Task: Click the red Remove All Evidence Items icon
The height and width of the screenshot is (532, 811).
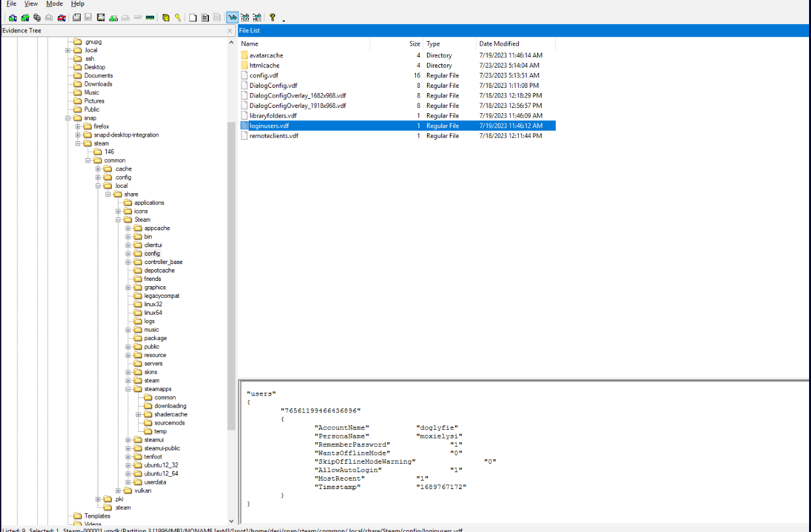Action: (x=62, y=18)
